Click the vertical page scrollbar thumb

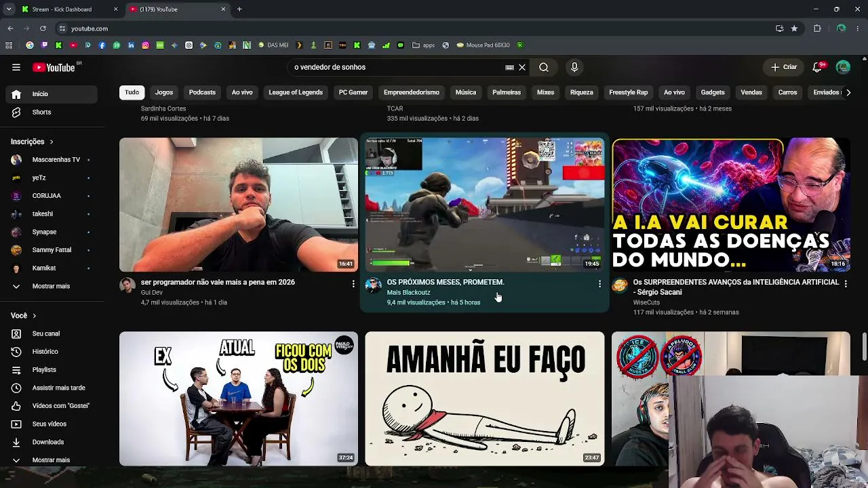click(864, 346)
